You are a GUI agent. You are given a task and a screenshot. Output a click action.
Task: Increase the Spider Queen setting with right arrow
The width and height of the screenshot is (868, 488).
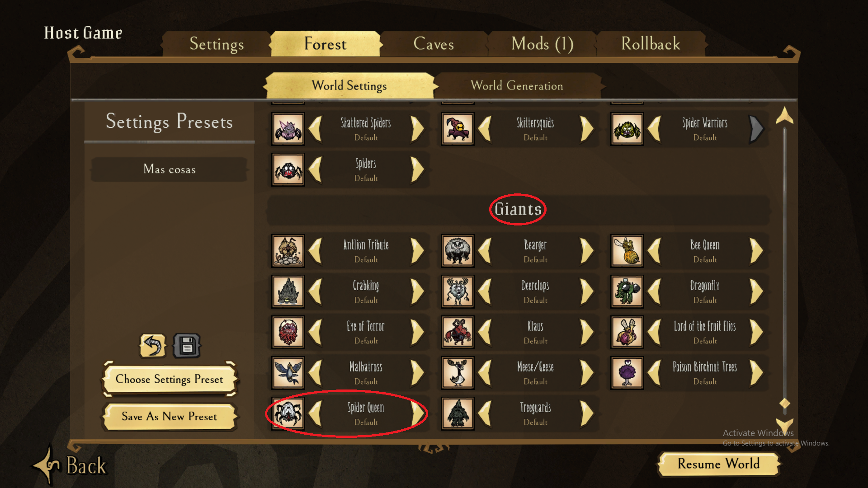418,413
